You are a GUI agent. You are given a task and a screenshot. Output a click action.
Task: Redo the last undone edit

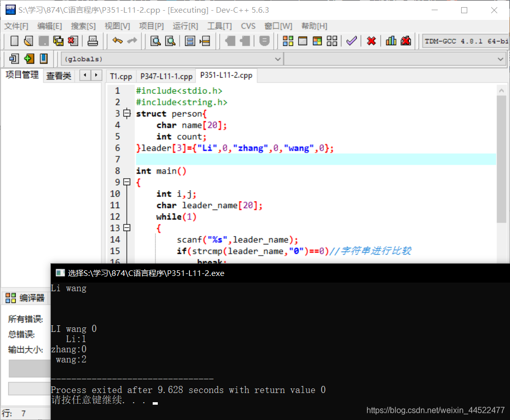pyautogui.click(x=132, y=41)
